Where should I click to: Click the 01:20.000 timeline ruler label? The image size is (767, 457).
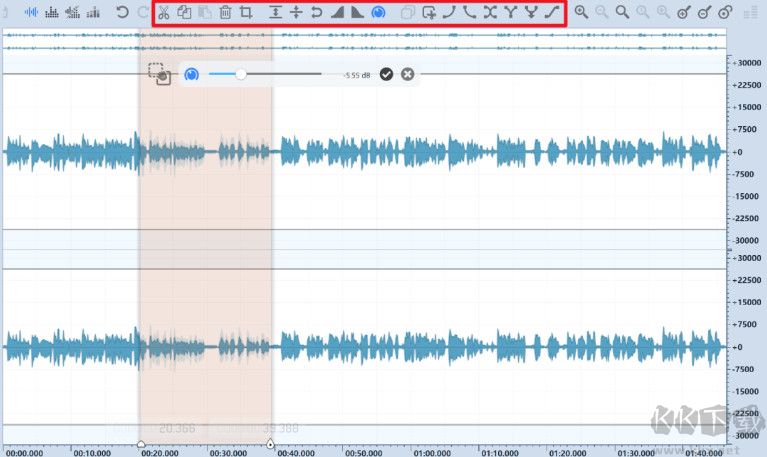[567, 453]
